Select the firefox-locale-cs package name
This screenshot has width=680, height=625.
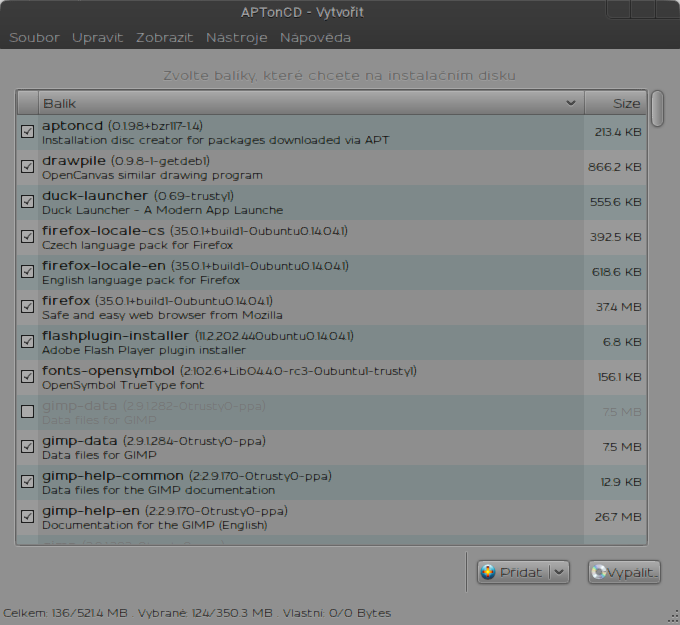point(103,231)
